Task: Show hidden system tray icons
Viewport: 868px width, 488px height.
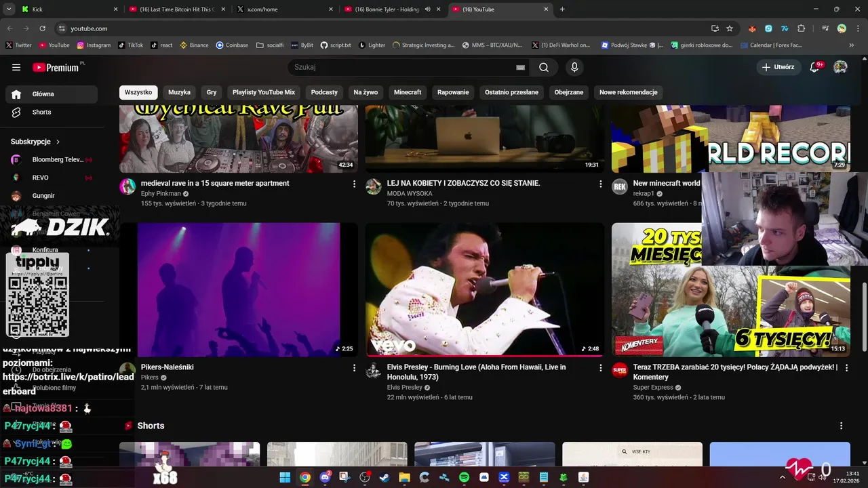Action: (782, 477)
